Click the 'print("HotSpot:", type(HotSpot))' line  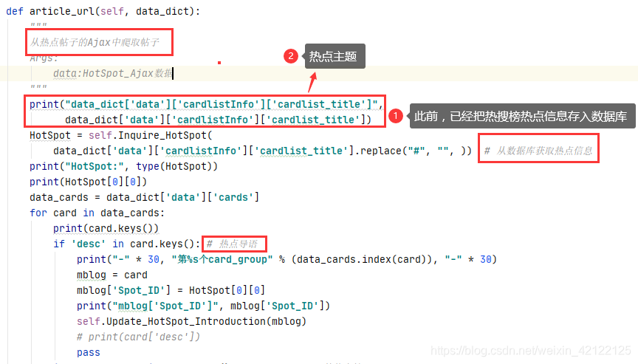point(123,166)
